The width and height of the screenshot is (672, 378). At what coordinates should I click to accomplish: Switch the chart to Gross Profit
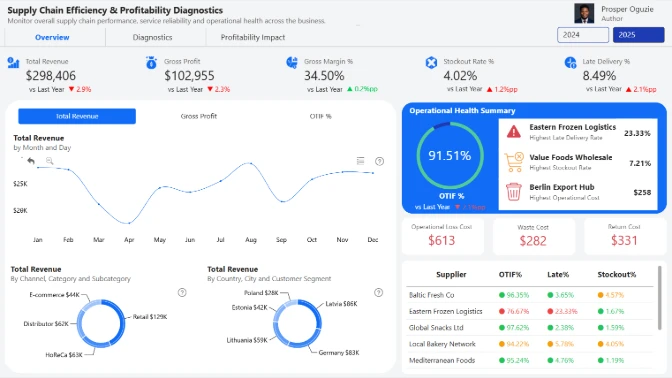coord(198,116)
